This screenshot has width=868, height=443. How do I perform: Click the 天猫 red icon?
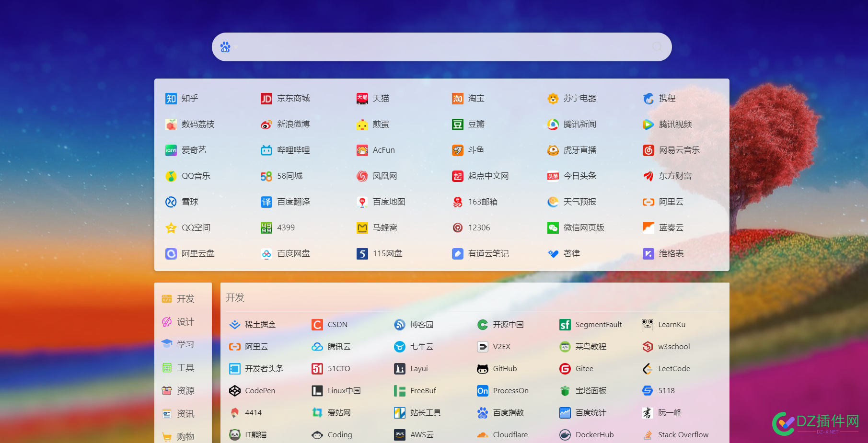tap(362, 99)
